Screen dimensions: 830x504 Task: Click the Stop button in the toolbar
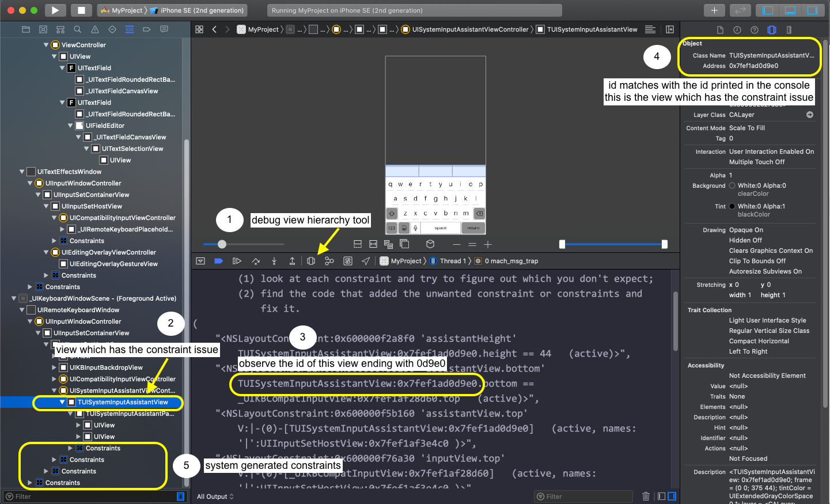pyautogui.click(x=81, y=10)
